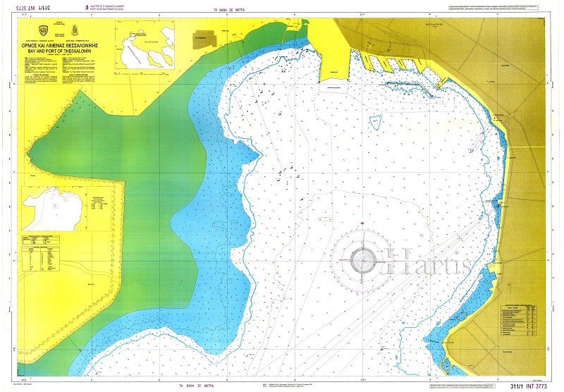Image resolution: width=564 pixels, height=392 pixels.
Task: Click the small triangular marked area in the bay
Action: (x=376, y=122)
